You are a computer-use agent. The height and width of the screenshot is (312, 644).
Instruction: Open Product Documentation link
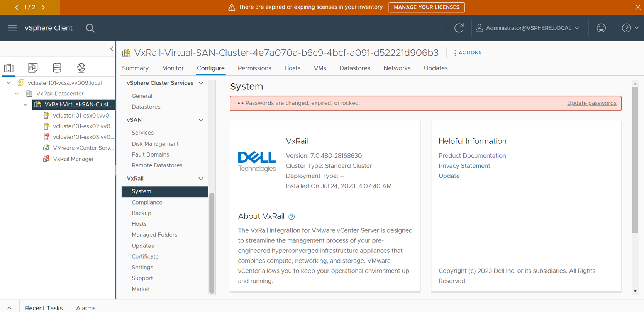pos(472,155)
